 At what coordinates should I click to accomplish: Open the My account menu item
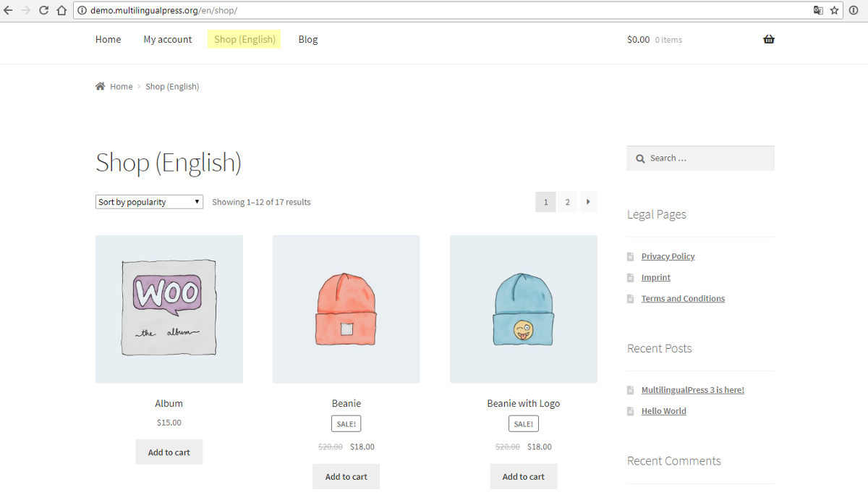[x=167, y=39]
